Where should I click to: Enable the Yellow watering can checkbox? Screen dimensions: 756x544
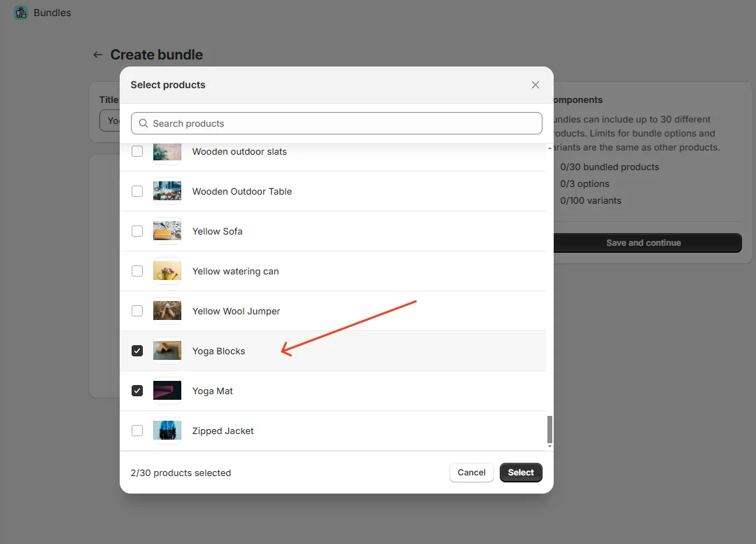137,271
